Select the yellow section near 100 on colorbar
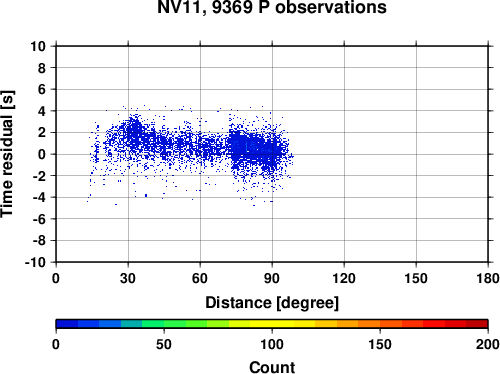Image resolution: width=500 pixels, height=374 pixels. click(x=272, y=324)
